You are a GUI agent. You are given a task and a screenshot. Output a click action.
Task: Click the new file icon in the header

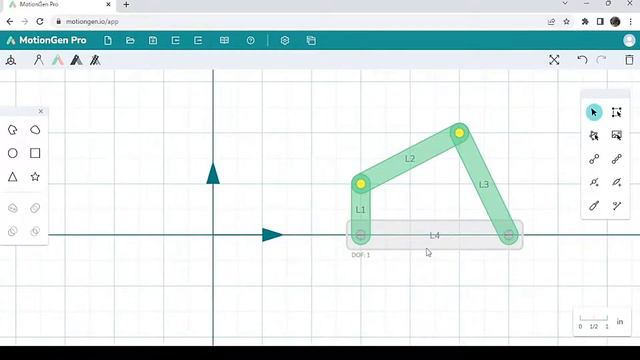pyautogui.click(x=108, y=40)
